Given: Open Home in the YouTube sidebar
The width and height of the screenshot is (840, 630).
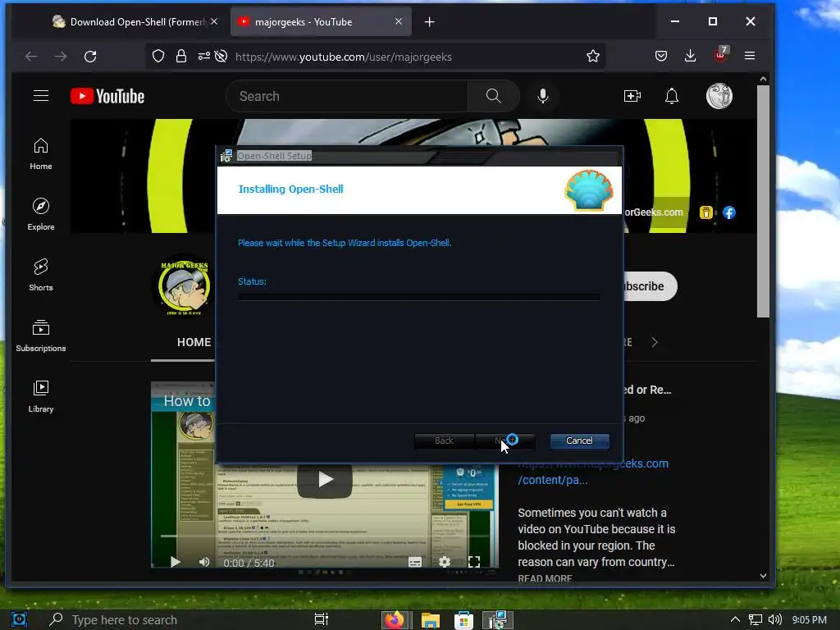Looking at the screenshot, I should (x=41, y=154).
